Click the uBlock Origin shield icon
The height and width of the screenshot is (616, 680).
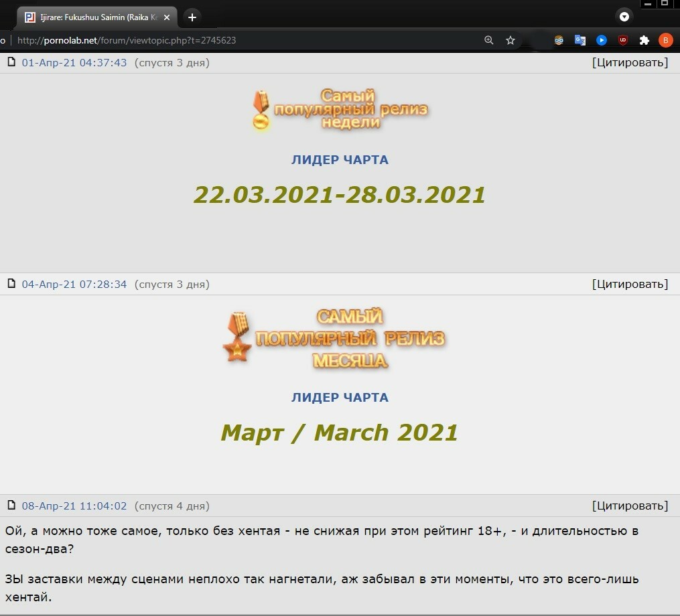click(623, 40)
